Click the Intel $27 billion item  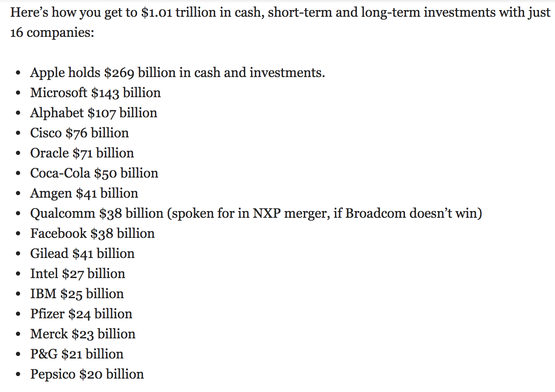[x=78, y=274]
